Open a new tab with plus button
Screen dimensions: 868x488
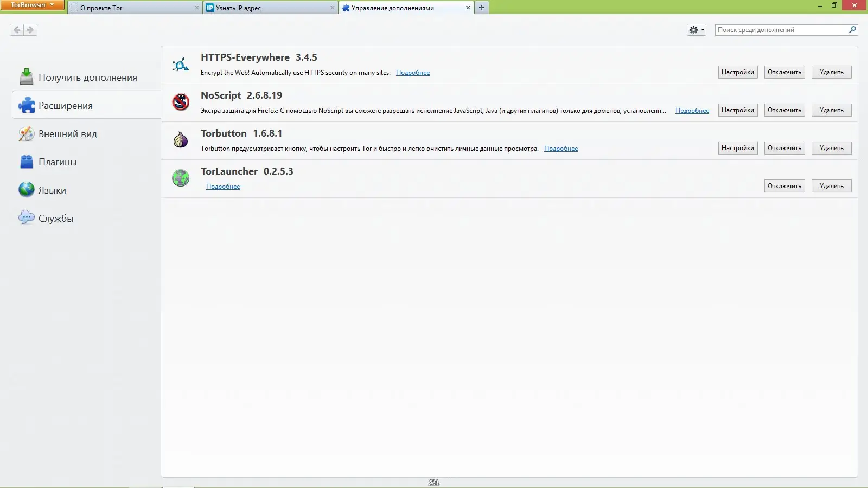(x=482, y=8)
